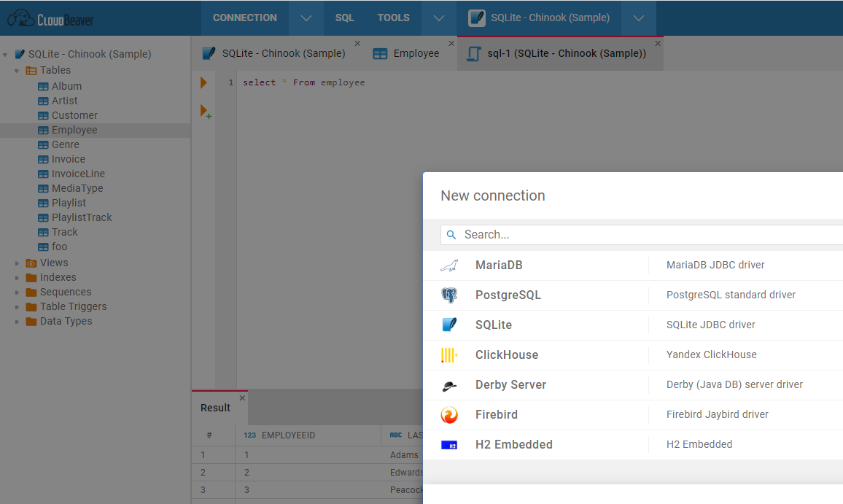Click the PostgreSQL elephant driver icon
Screen dimensions: 843x504
tap(450, 295)
